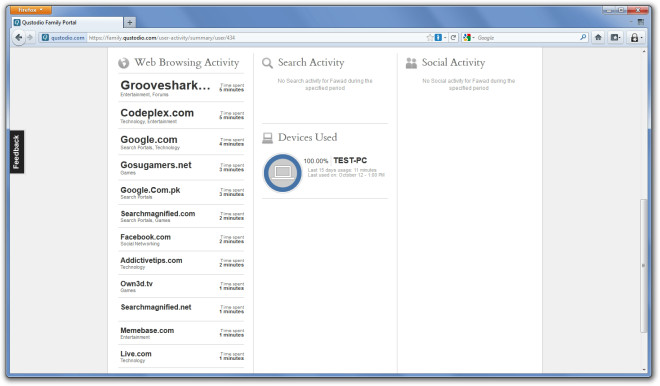Open the Firefox application menu
The width and height of the screenshot is (660, 386).
pos(30,10)
